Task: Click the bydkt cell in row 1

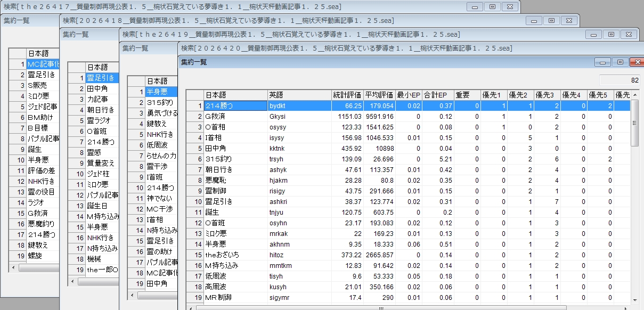Action: point(299,105)
